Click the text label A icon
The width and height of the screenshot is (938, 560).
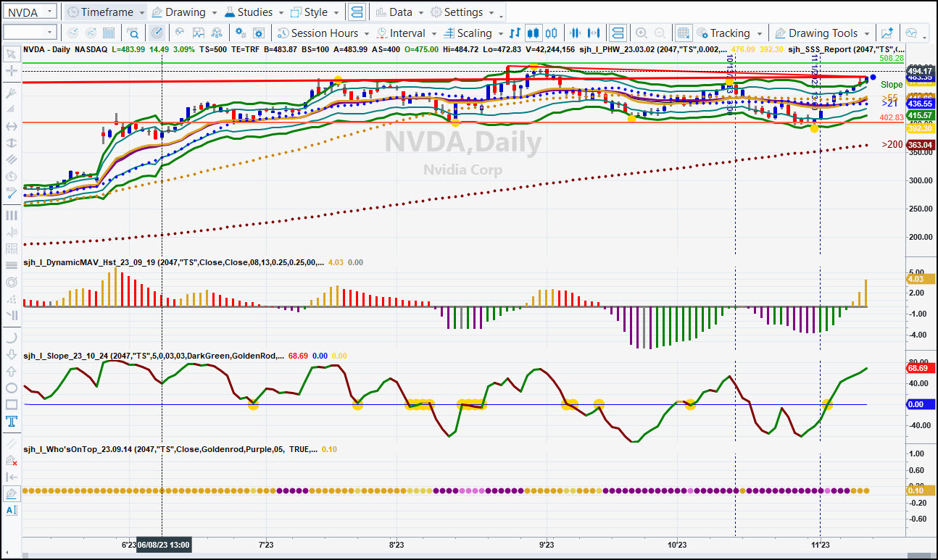[x=12, y=511]
